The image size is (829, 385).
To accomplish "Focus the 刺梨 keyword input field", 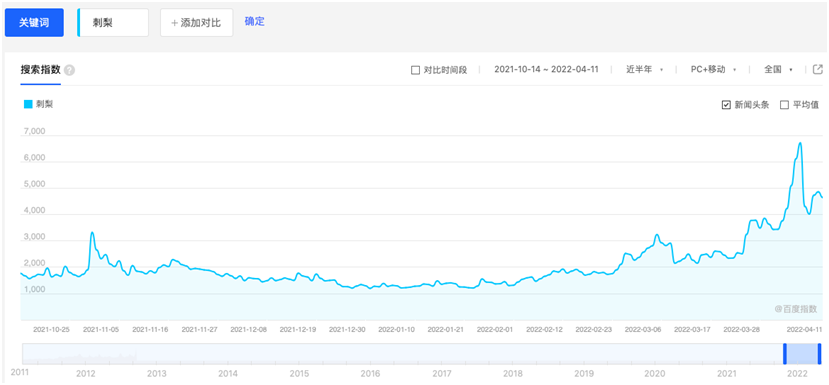I will [x=113, y=23].
